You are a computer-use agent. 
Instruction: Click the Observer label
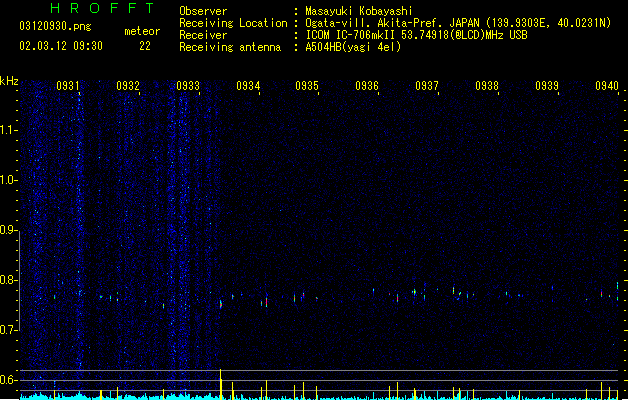(203, 11)
